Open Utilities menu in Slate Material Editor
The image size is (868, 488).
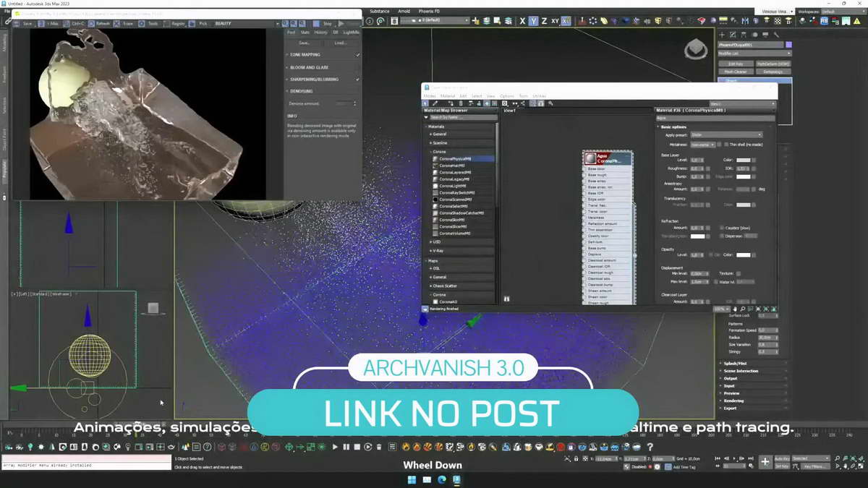(539, 96)
